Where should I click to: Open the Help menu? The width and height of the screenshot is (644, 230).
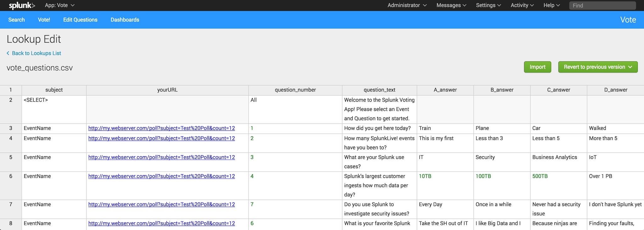click(552, 5)
